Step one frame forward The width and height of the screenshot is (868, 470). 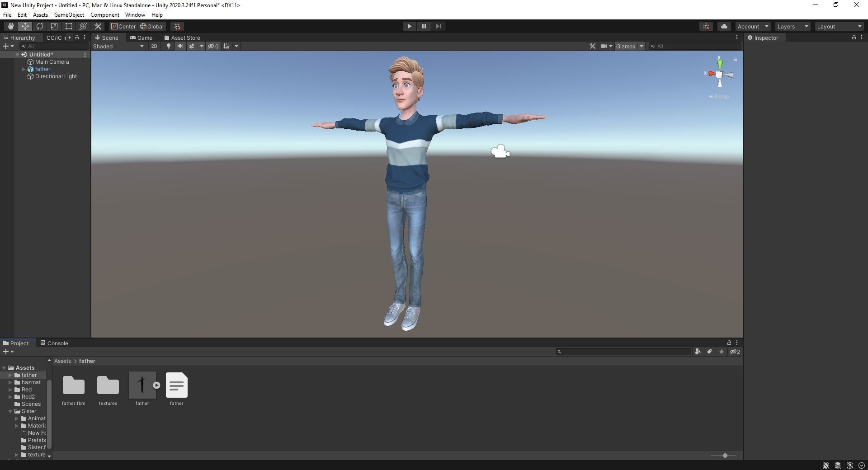coord(438,26)
